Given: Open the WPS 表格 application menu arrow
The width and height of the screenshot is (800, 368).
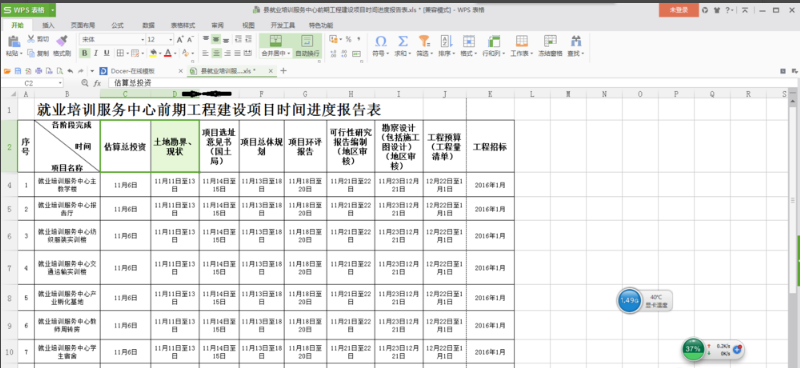Looking at the screenshot, I should pyautogui.click(x=53, y=10).
